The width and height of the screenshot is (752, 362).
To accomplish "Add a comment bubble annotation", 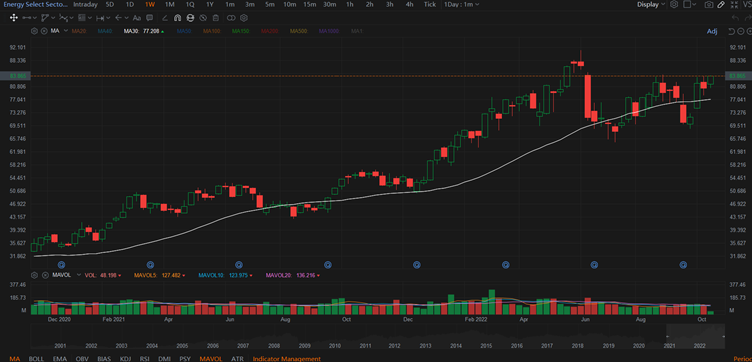I will [x=150, y=18].
